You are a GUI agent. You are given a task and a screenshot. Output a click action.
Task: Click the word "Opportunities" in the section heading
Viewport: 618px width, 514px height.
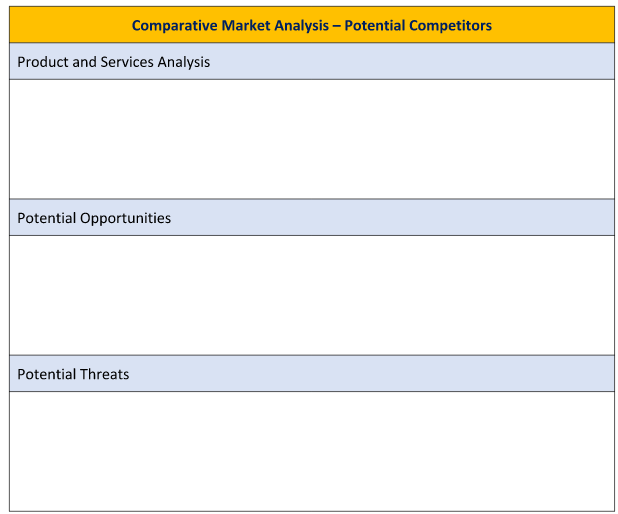(127, 218)
